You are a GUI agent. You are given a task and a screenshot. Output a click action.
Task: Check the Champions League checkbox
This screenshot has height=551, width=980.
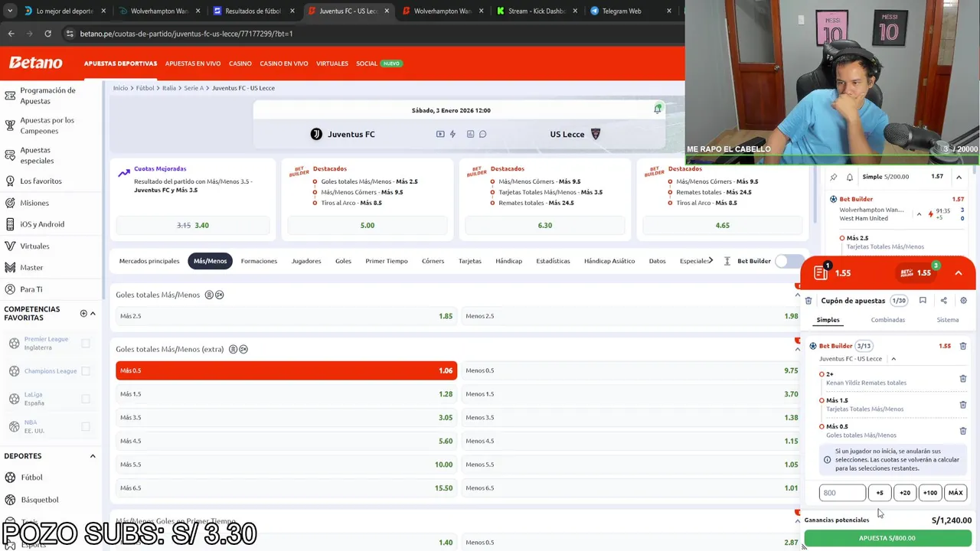click(86, 371)
